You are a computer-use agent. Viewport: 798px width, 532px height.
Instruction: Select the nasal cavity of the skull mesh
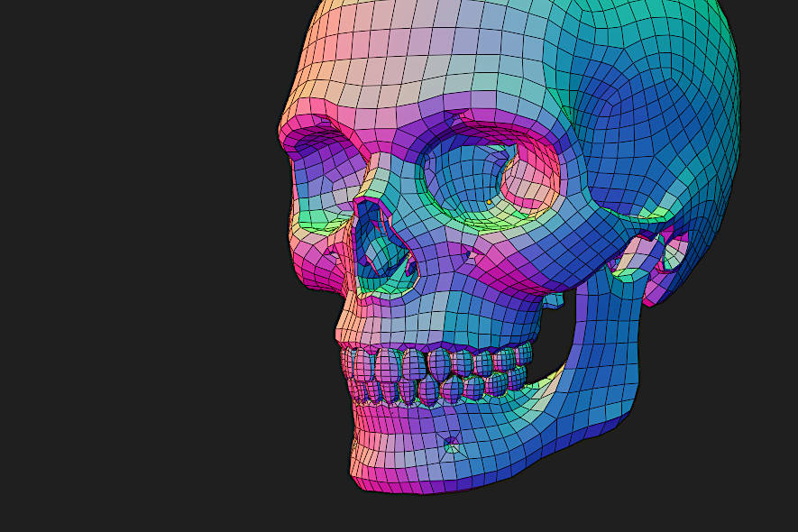coord(379,252)
